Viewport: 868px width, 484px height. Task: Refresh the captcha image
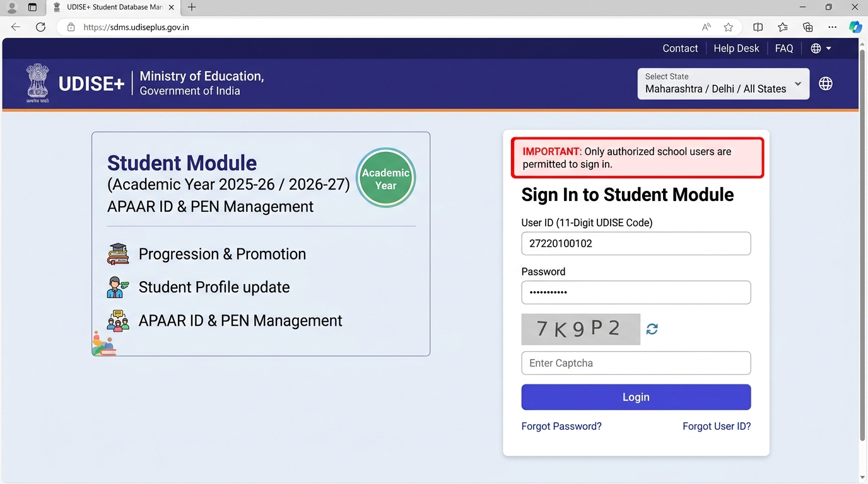click(652, 329)
